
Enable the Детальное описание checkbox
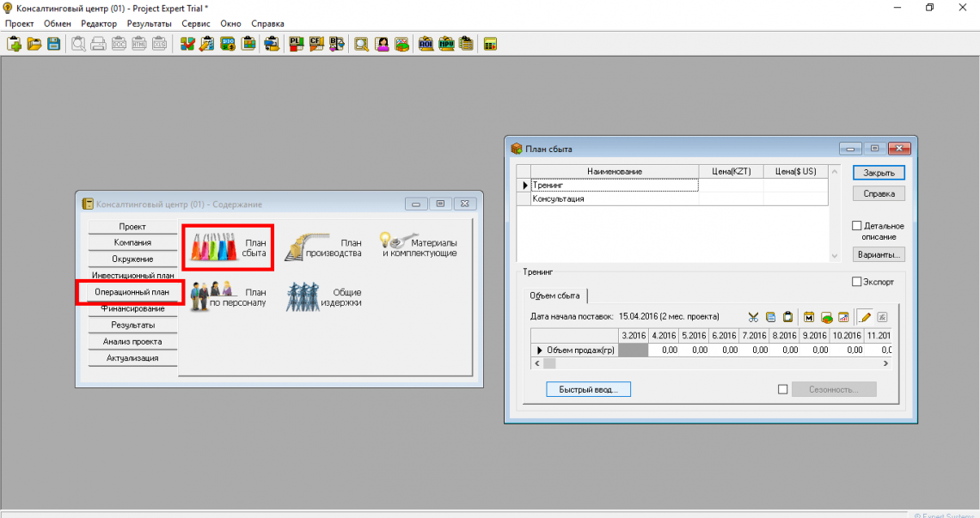(x=856, y=226)
